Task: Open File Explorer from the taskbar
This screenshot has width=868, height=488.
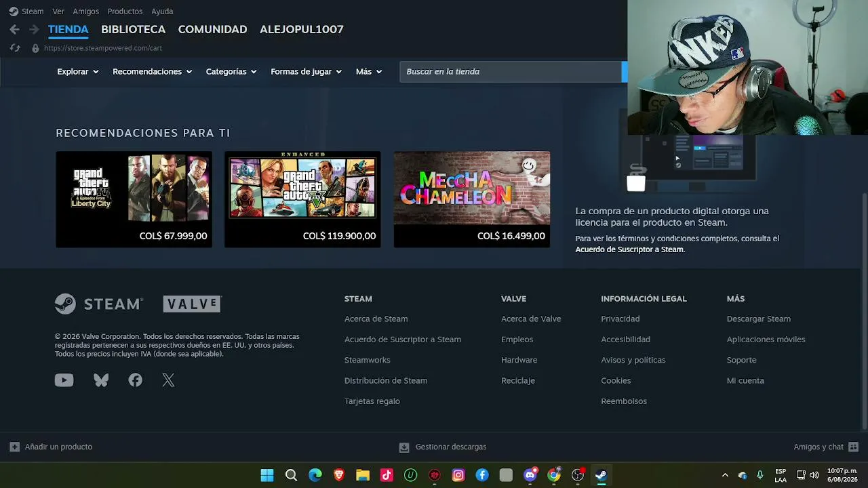Action: tap(363, 475)
